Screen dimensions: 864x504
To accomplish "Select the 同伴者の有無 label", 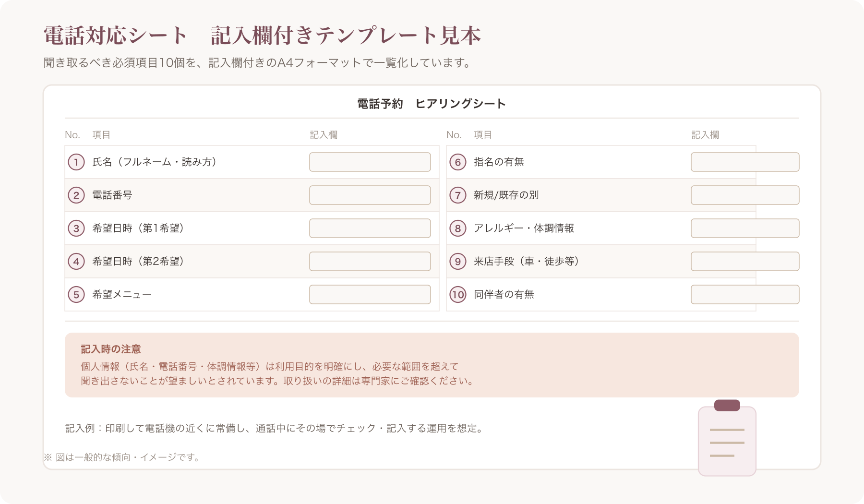I will [504, 295].
